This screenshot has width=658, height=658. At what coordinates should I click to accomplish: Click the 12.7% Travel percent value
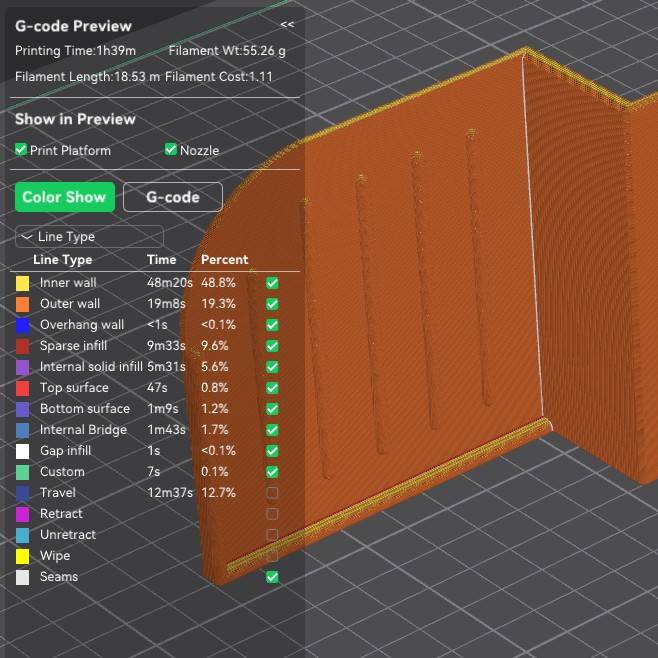click(218, 492)
